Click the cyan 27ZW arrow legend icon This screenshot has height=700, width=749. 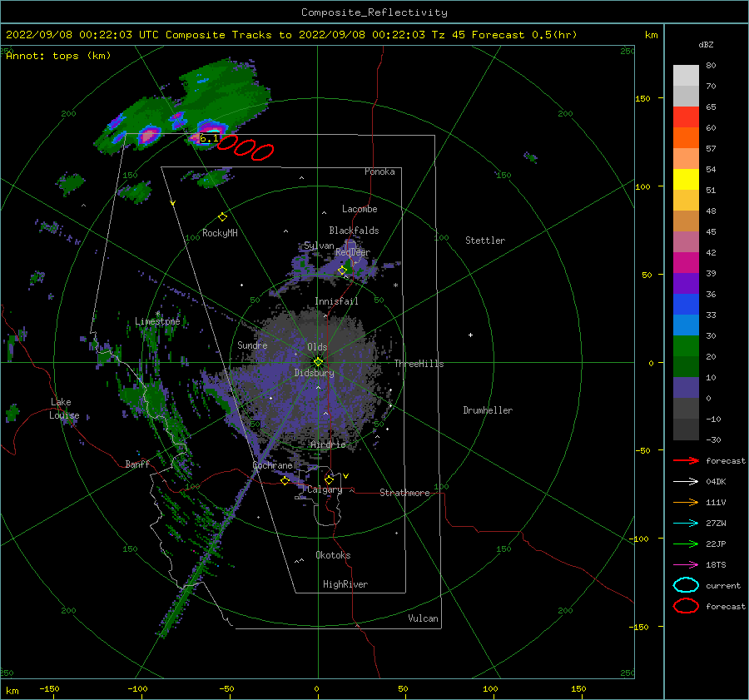[x=686, y=524]
